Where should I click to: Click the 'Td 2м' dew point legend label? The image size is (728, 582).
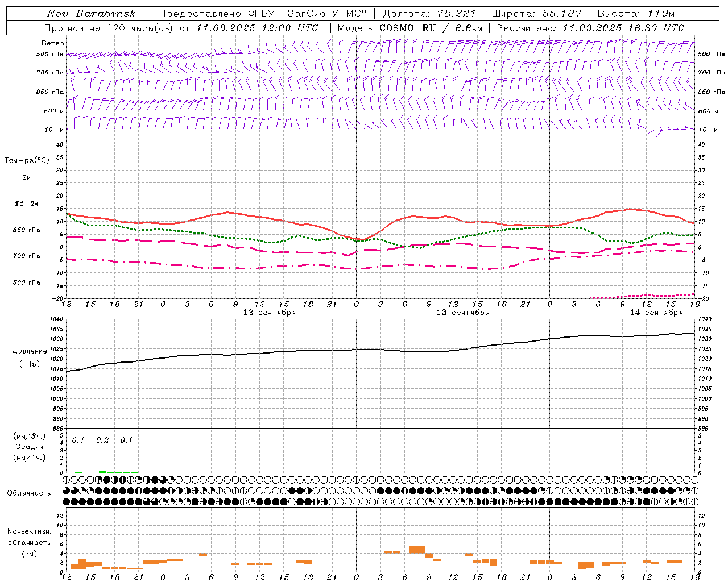27,203
